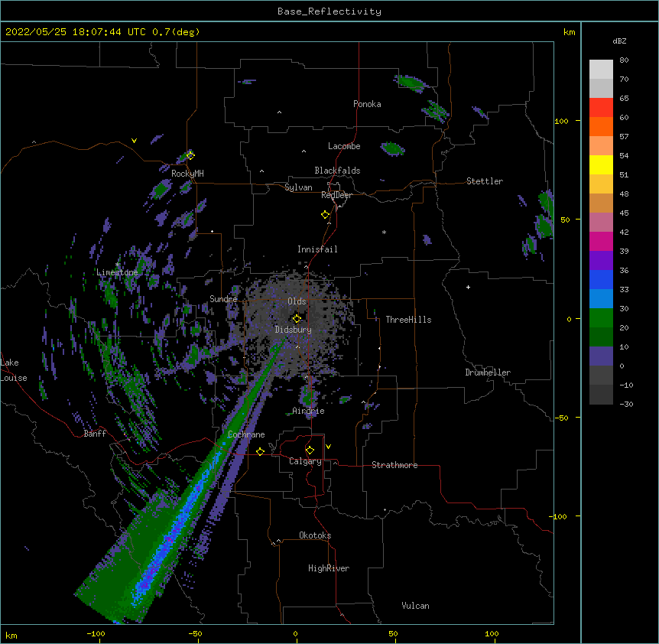Click the km unit label at top right
The image size is (659, 644).
tap(570, 32)
